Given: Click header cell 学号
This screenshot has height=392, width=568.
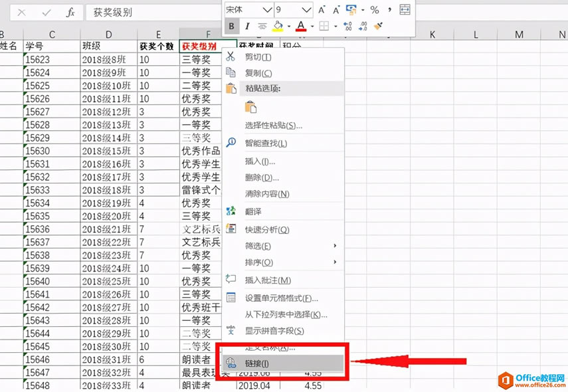Looking at the screenshot, I should coord(52,46).
